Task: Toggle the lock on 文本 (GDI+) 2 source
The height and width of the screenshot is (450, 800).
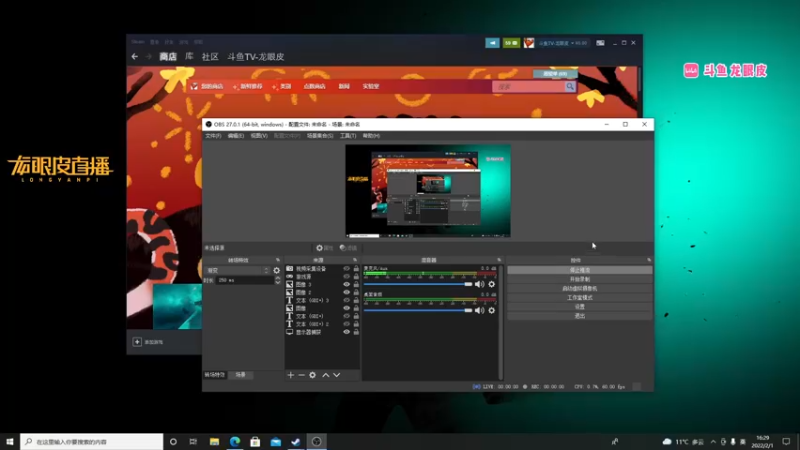Action: coord(356,324)
